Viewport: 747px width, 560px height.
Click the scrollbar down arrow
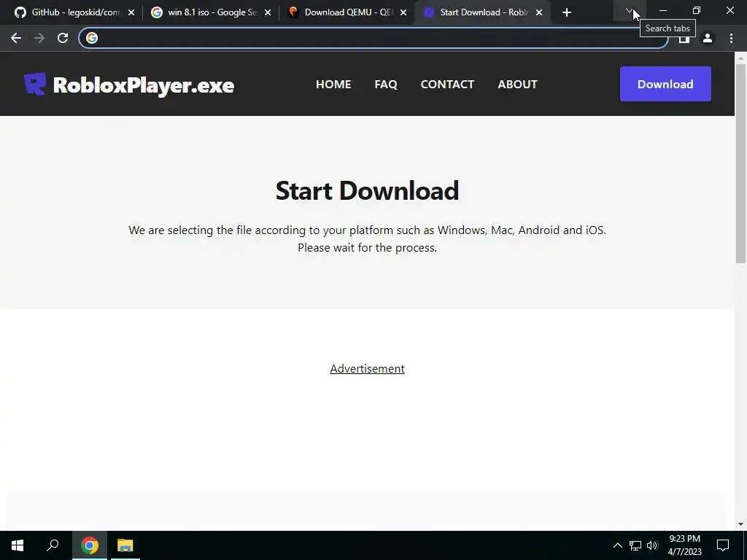(740, 524)
